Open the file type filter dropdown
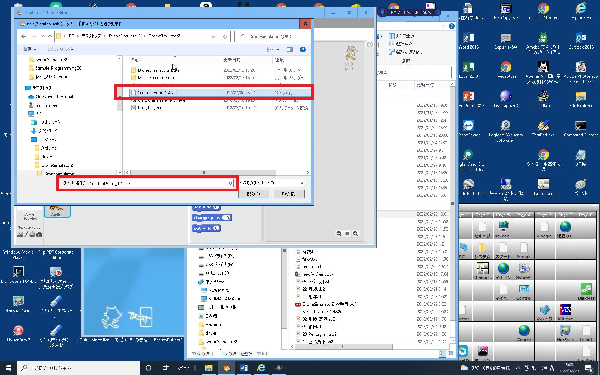Screen dimensions: 600x375 click(272, 183)
